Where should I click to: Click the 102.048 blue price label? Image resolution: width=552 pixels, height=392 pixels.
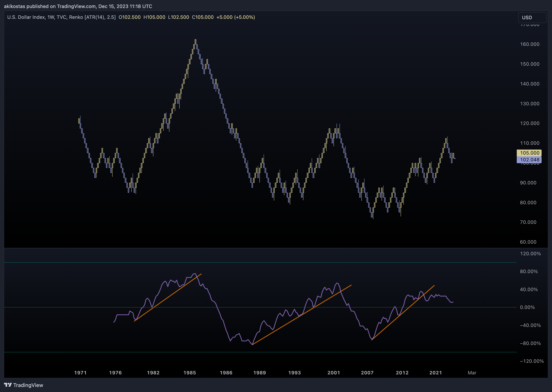tap(529, 160)
